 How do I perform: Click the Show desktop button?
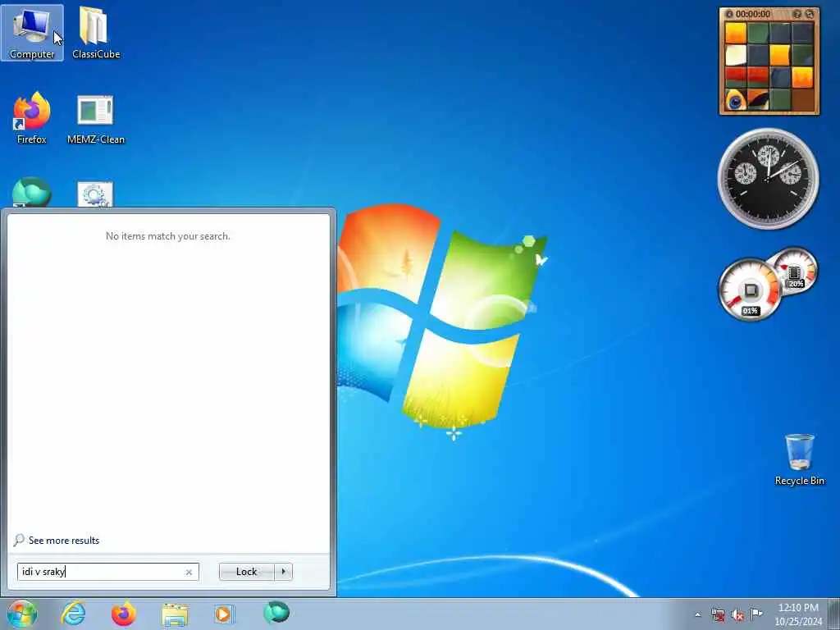click(x=834, y=614)
